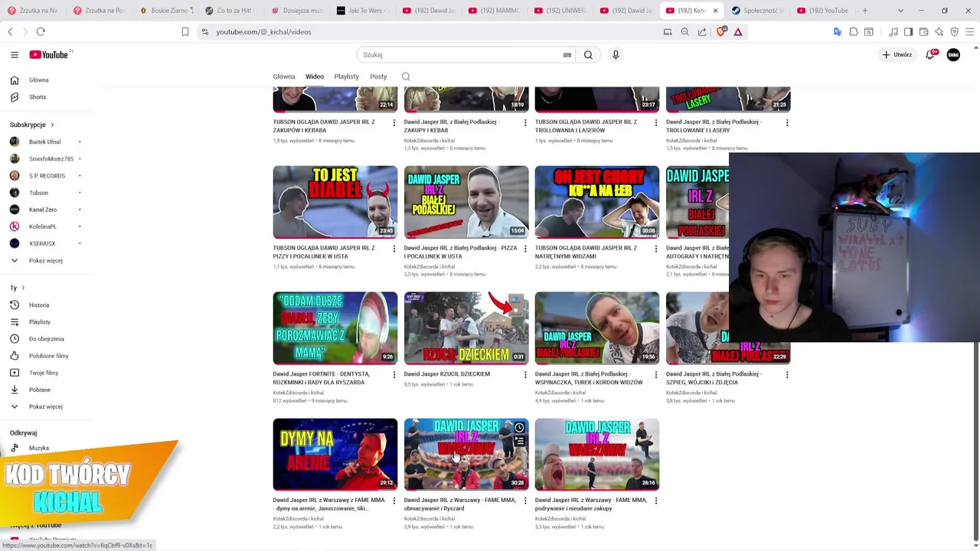Screen dimensions: 980x551
Task: Open the Brave Rewards triangle icon
Action: point(738,31)
